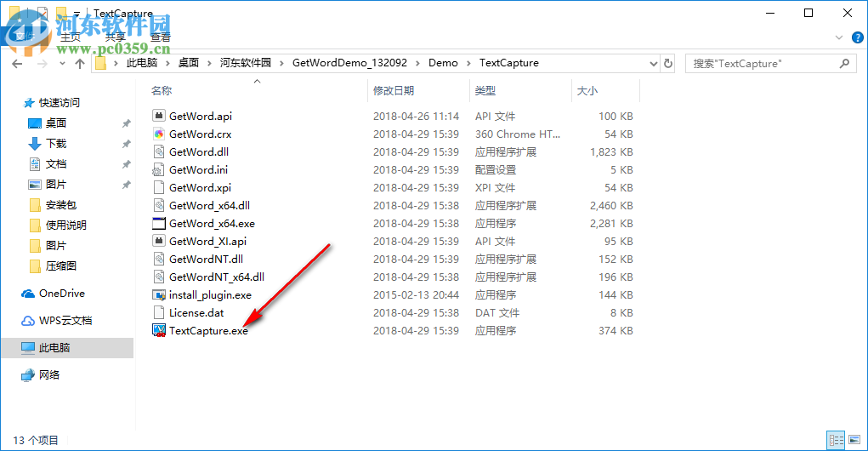Click the search magnifier icon
This screenshot has width=868, height=451.
point(844,63)
